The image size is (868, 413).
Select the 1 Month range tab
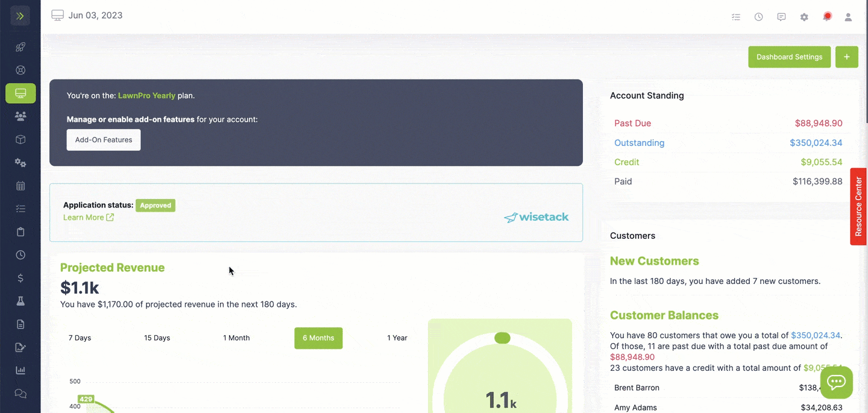pyautogui.click(x=236, y=338)
